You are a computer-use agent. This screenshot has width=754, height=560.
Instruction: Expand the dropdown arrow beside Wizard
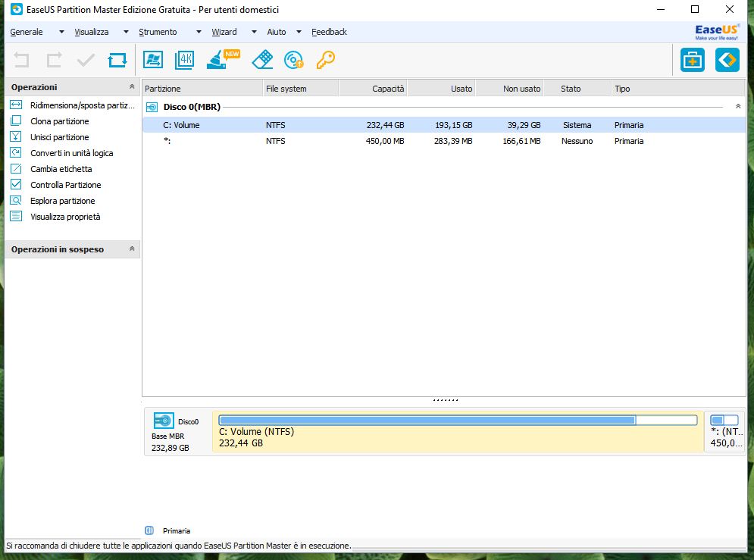click(x=254, y=33)
